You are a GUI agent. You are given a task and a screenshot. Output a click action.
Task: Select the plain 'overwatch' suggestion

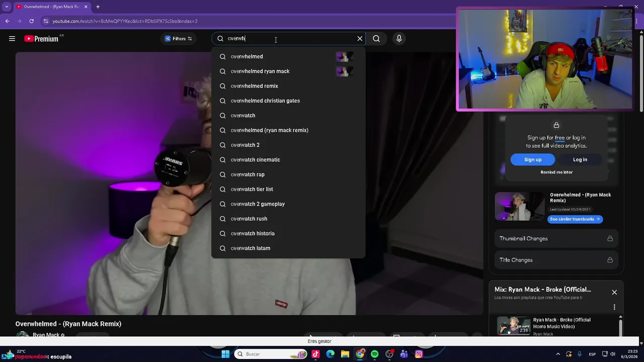click(x=288, y=116)
